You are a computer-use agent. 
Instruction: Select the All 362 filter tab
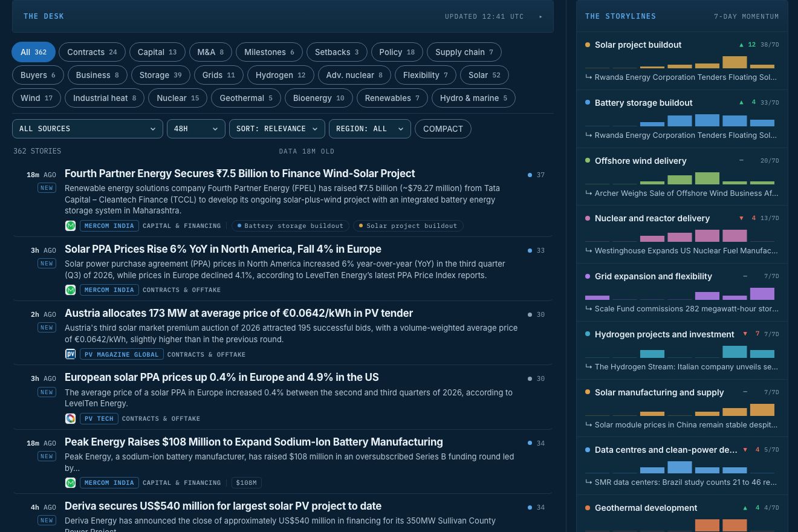33,52
